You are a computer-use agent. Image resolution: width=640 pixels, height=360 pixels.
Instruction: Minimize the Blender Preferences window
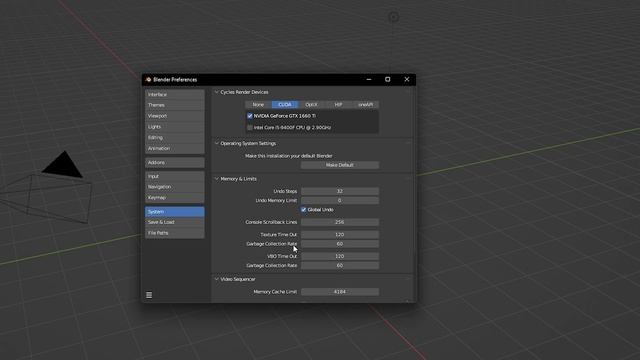(x=369, y=80)
